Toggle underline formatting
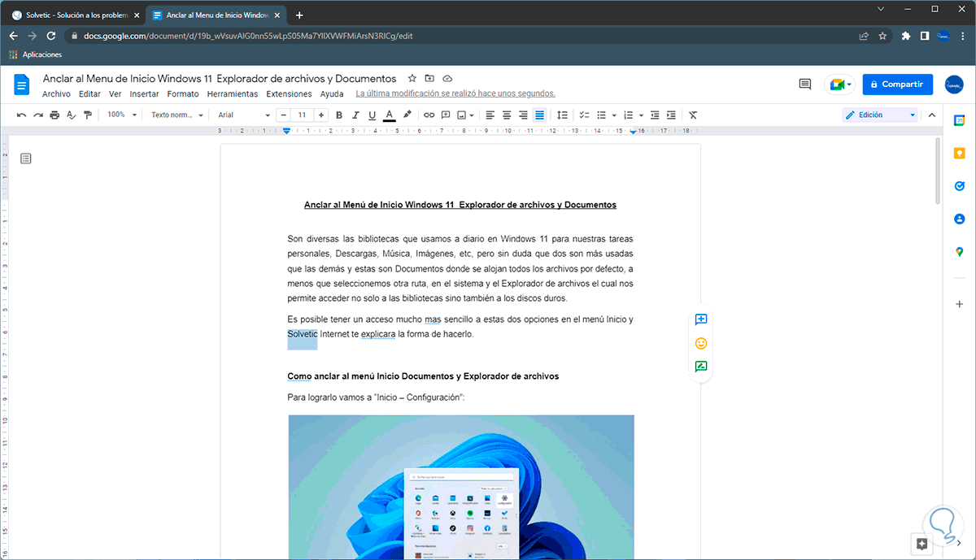Image resolution: width=976 pixels, height=560 pixels. 372,115
